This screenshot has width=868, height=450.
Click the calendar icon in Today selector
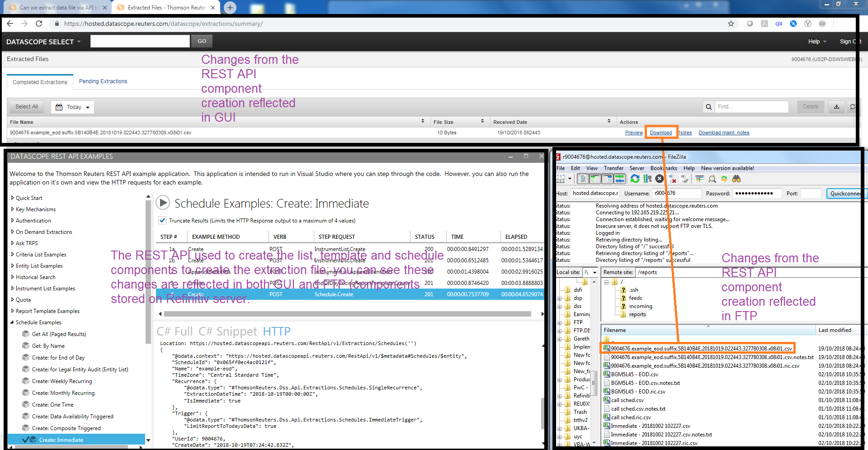tap(59, 107)
